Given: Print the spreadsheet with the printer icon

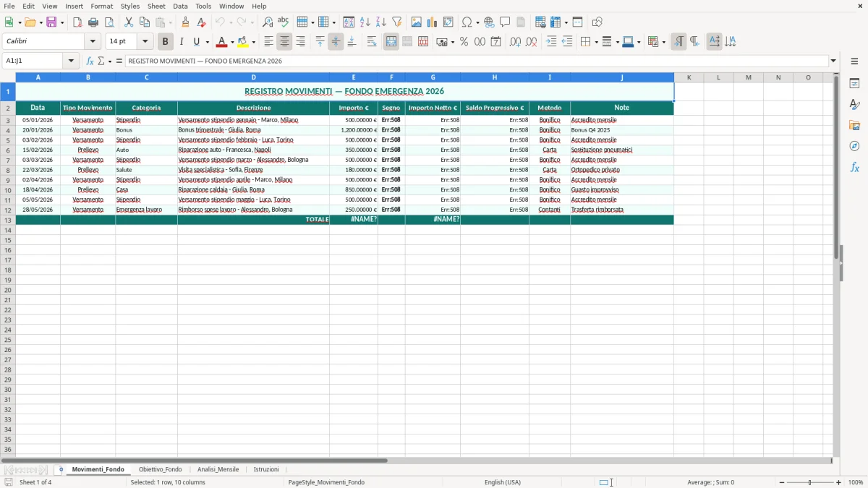Looking at the screenshot, I should [x=93, y=22].
